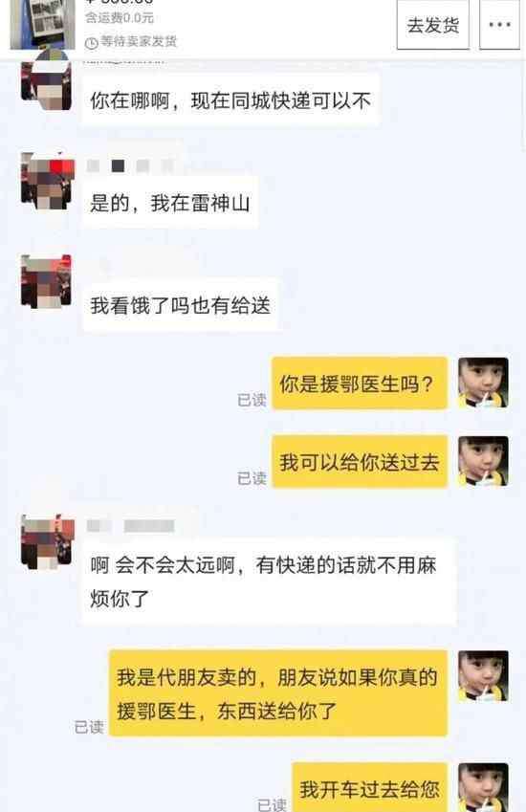Image resolution: width=526 pixels, height=812 pixels.
Task: Tap the buyer avatar beside 啊 会不会太远啊 message
Action: coord(46,541)
